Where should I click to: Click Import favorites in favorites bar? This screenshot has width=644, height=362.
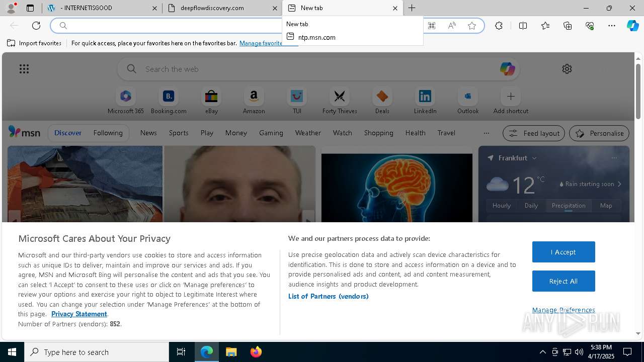(34, 43)
